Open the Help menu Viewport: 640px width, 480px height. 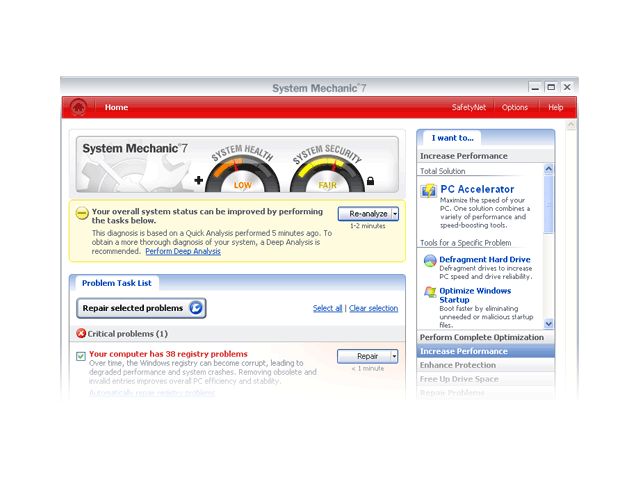pos(556,107)
